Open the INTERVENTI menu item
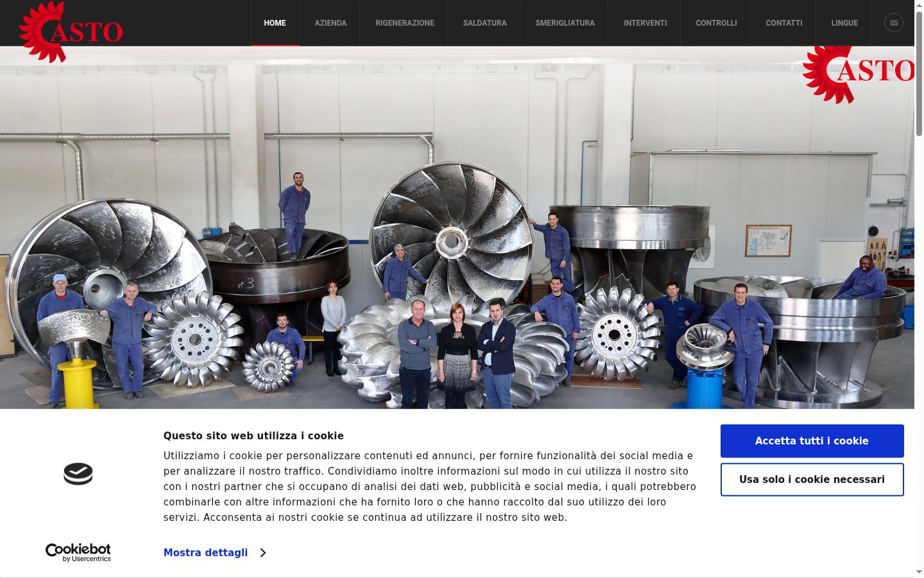Screen dimensions: 924x578 (645, 23)
